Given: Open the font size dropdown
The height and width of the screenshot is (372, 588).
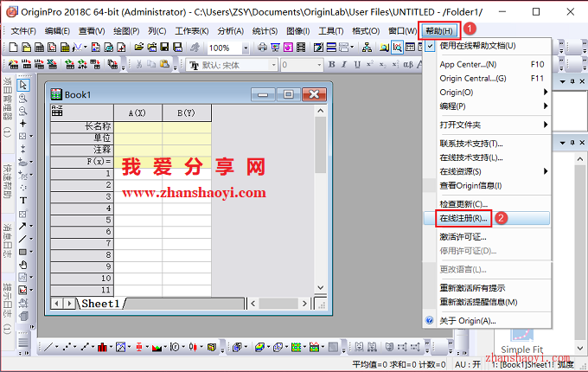Looking at the screenshot, I should pos(319,65).
